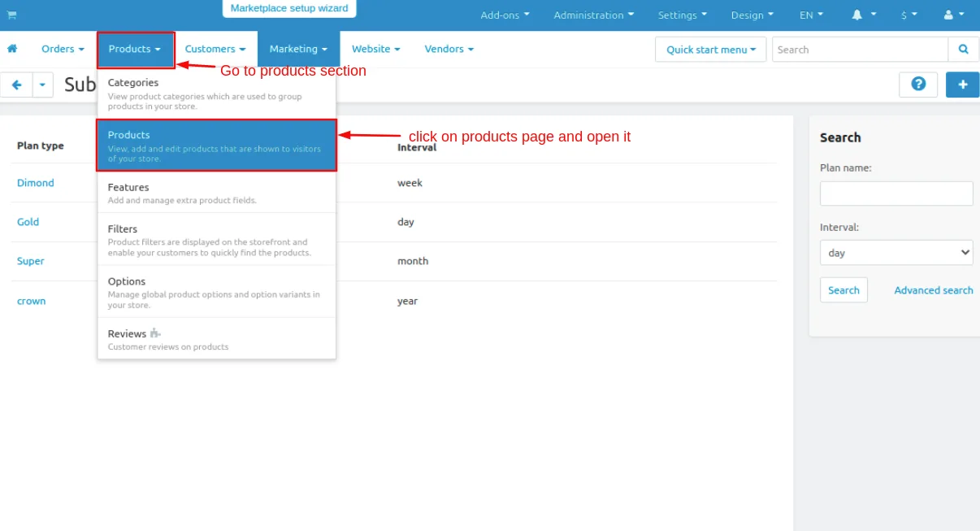Go back using the left arrow button
980x531 pixels.
pyautogui.click(x=16, y=85)
